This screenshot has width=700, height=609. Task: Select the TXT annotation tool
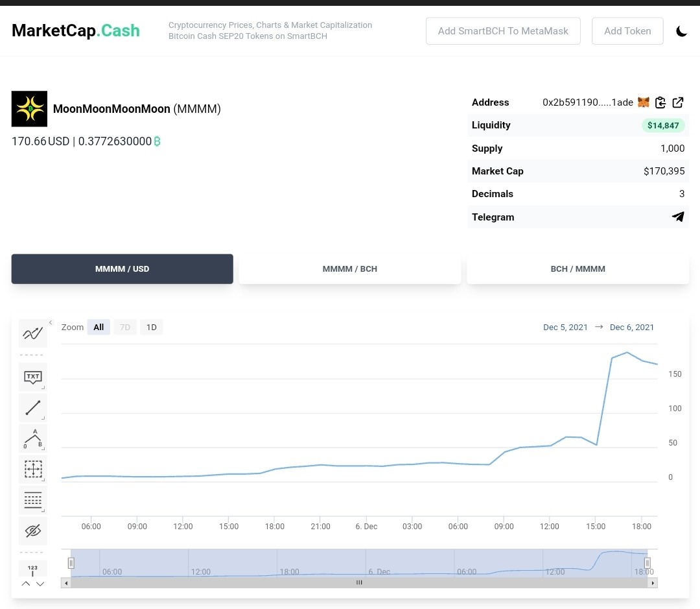pos(33,377)
